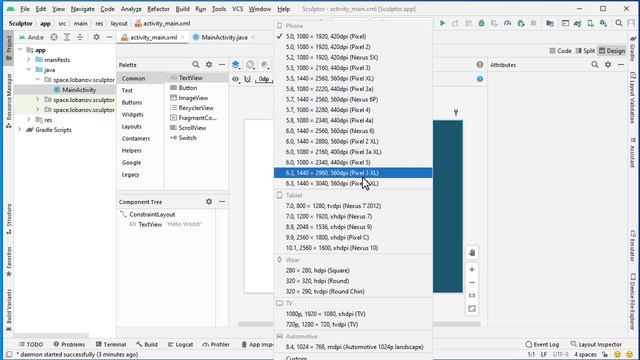The image size is (640, 360).
Task: Activate the pan hand tool
Action: [472, 253]
